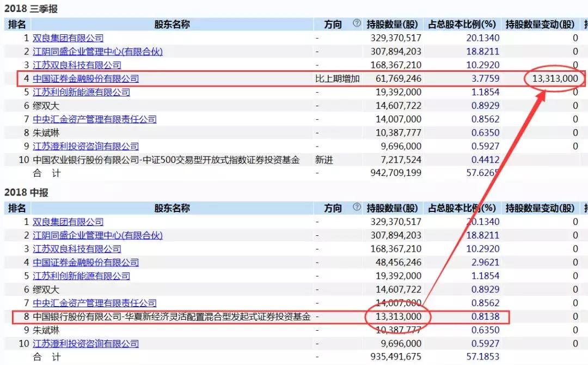Image resolution: width=588 pixels, height=365 pixels.
Task: Click the help icon beside 方向 in 2018 中报 header
Action: coord(357,207)
